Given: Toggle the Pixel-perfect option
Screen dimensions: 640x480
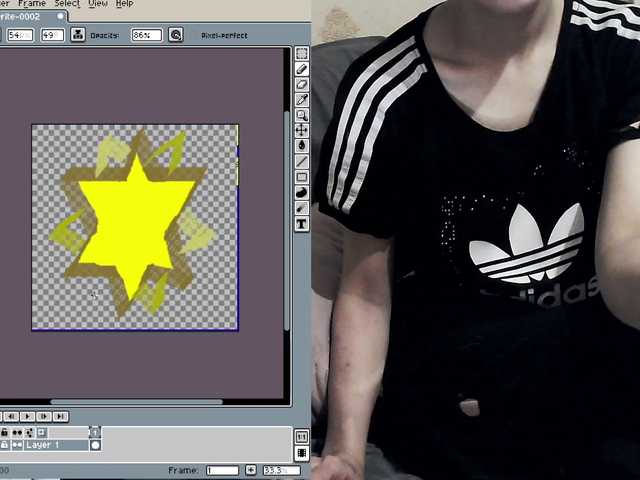Looking at the screenshot, I should pos(225,35).
